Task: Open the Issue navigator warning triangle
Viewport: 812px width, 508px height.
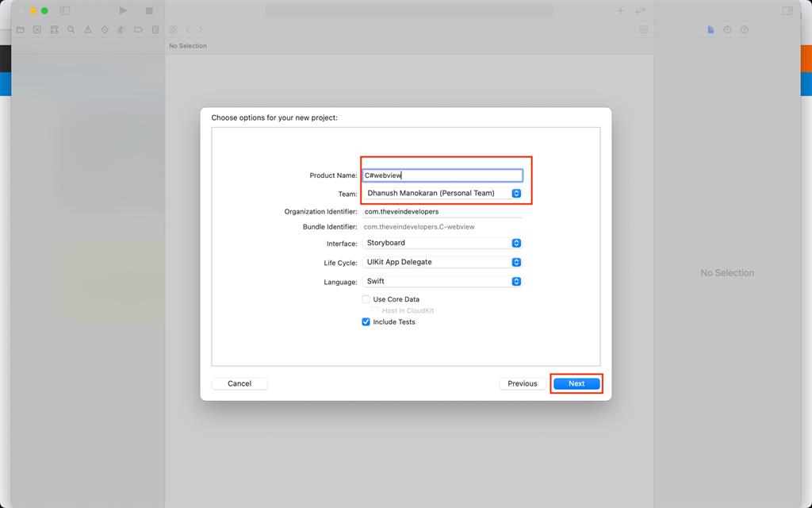Action: pyautogui.click(x=87, y=29)
